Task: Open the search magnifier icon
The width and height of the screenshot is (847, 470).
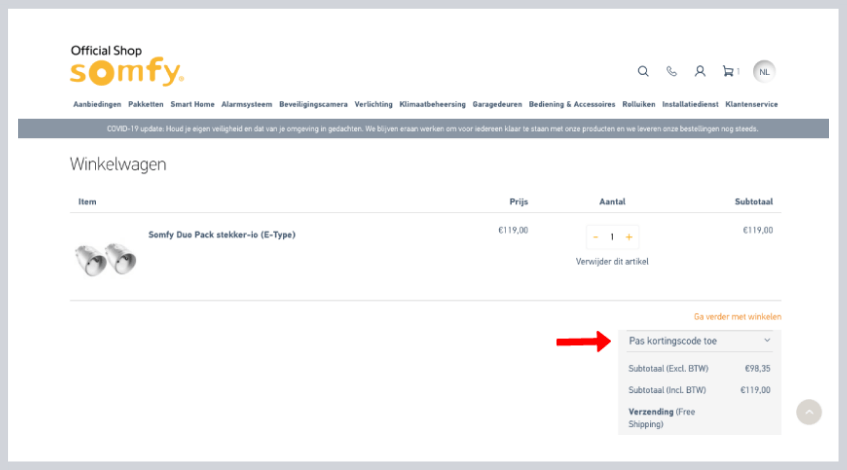Action: pyautogui.click(x=643, y=71)
